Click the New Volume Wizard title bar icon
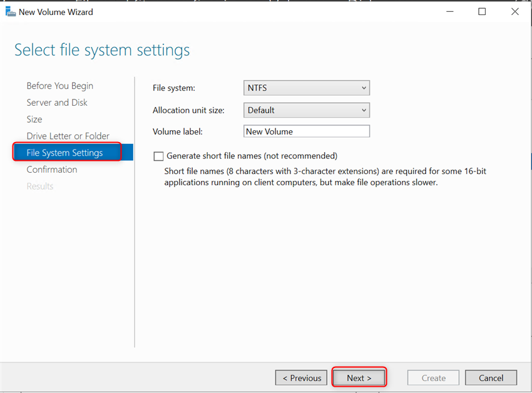Screen dimensions: 532x393 (x=10, y=11)
